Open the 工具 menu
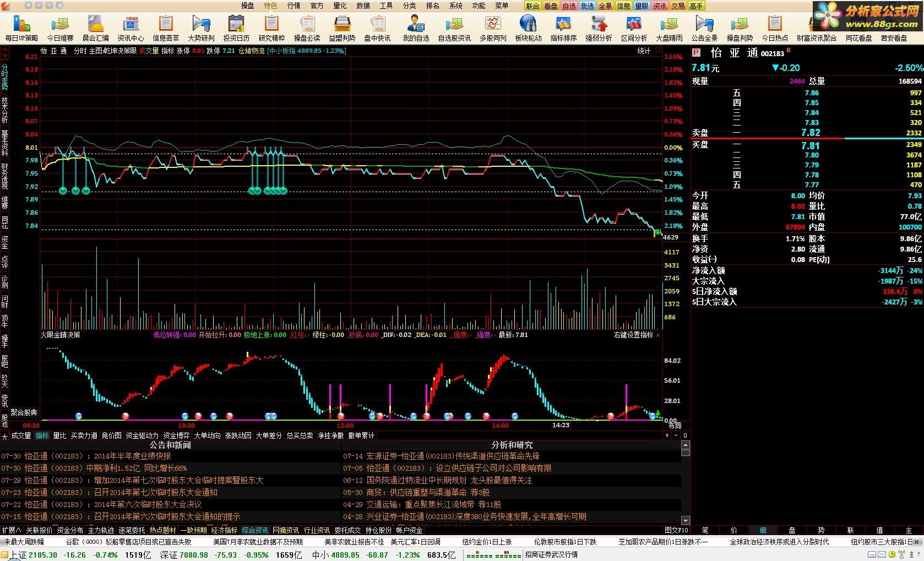Viewport: 924px width, 561px height. pos(386,6)
